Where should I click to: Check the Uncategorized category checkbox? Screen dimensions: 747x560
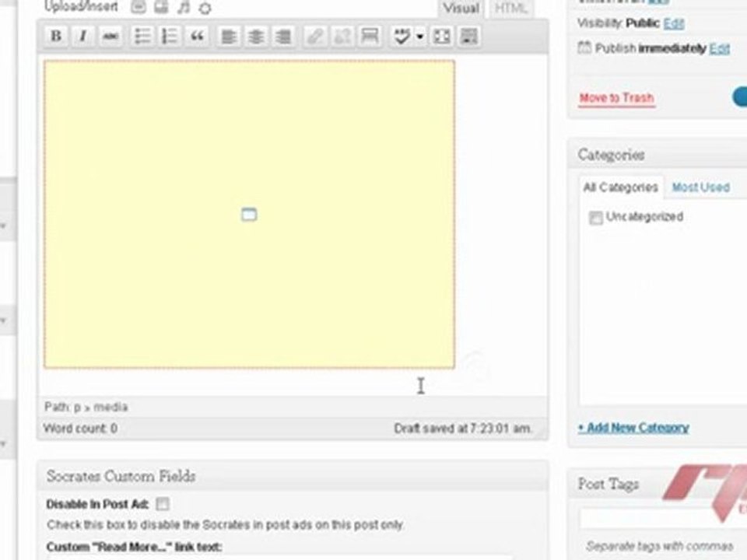pyautogui.click(x=595, y=218)
